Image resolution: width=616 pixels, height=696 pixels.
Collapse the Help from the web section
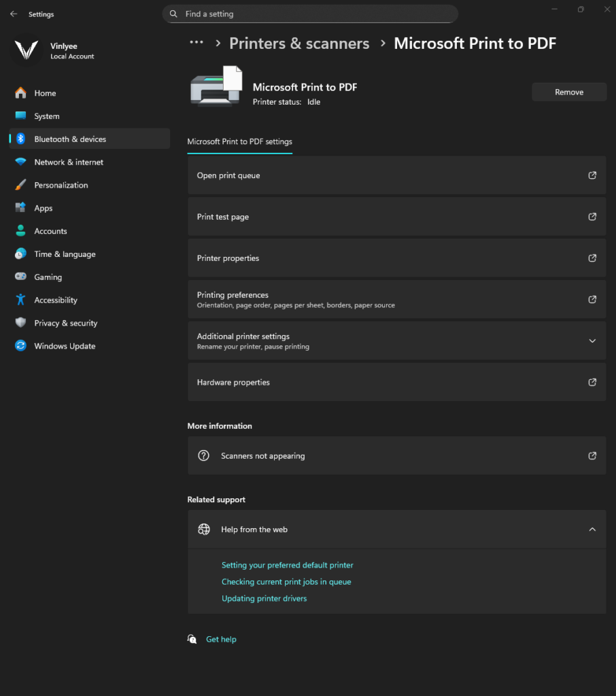(592, 529)
